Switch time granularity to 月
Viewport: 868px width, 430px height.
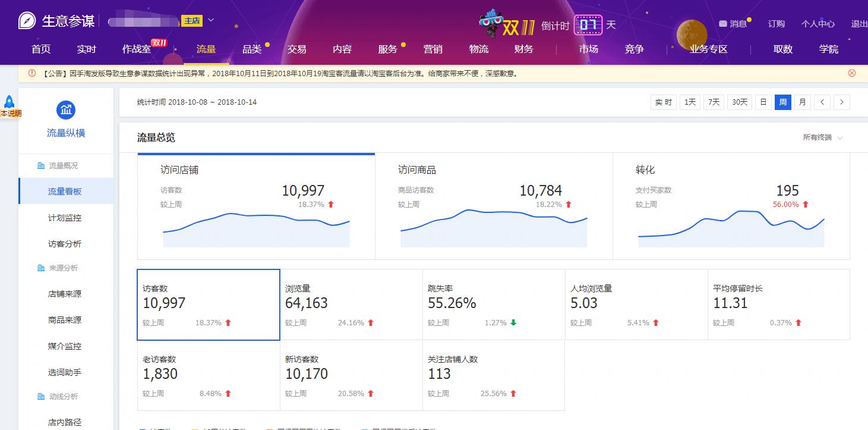click(803, 102)
